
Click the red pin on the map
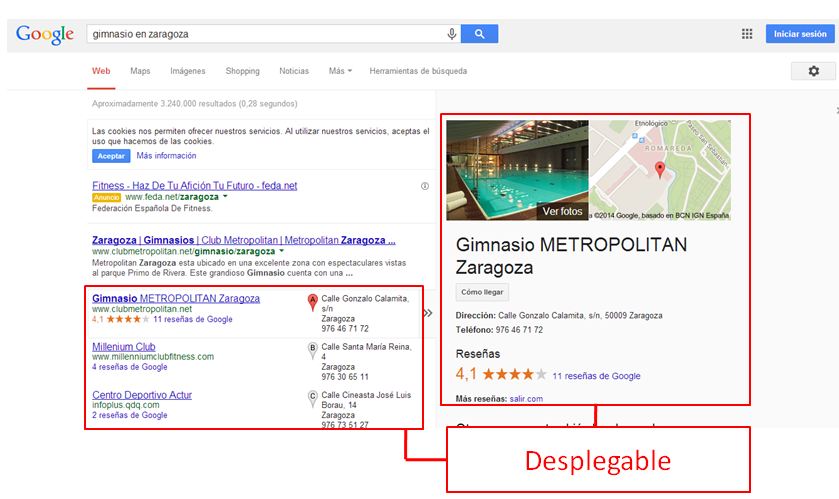660,170
